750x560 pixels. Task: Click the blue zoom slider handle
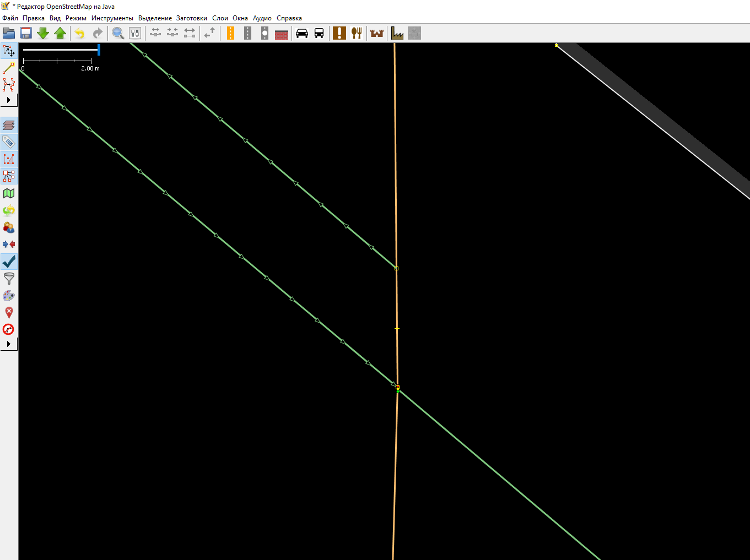click(99, 50)
